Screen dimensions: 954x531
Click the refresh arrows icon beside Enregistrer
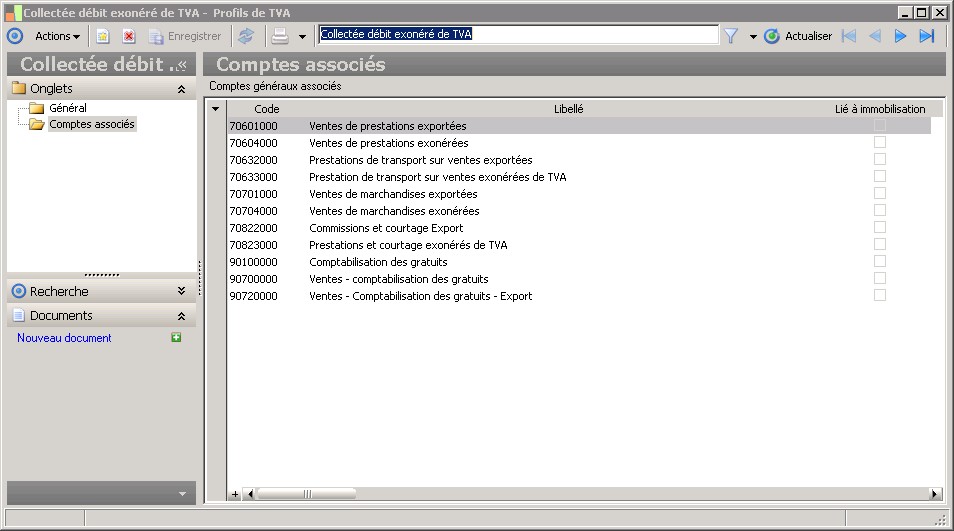246,36
